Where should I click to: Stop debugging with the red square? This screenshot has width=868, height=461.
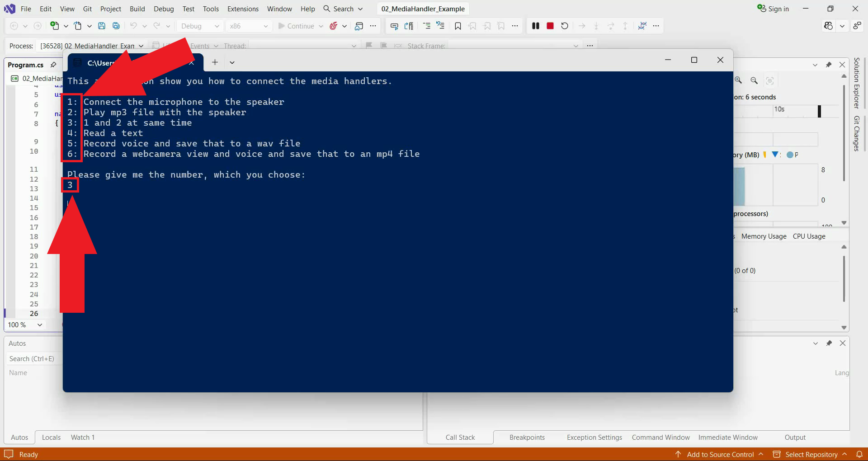(550, 26)
